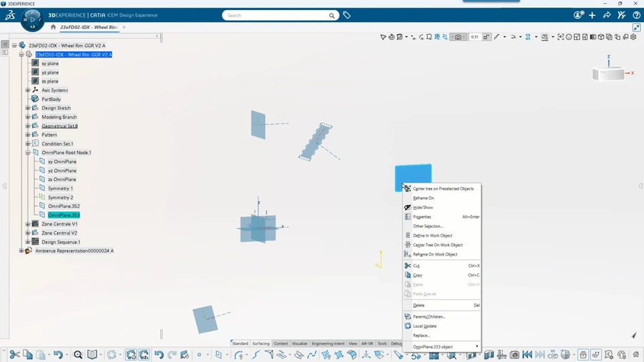The image size is (644, 362).
Task: Click Parents/Children... in the context menu
Action: (x=441, y=316)
